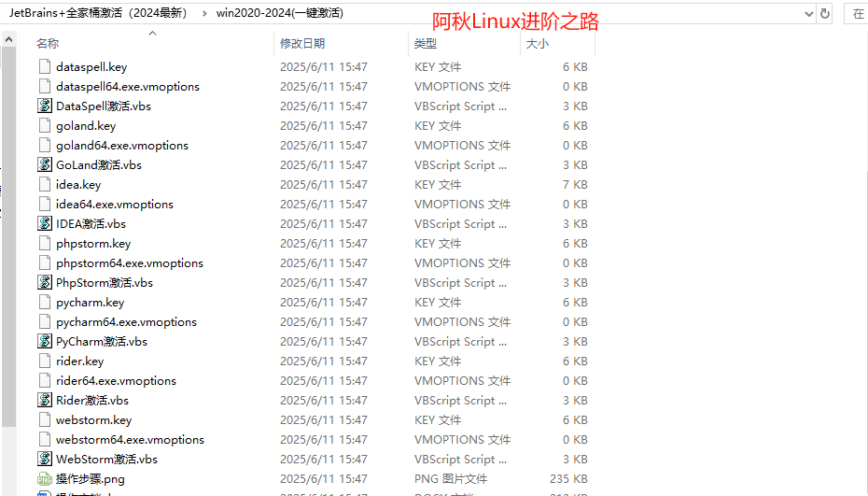Select the file name goland64.exe.vmoptions
The height and width of the screenshot is (496, 868).
(121, 145)
